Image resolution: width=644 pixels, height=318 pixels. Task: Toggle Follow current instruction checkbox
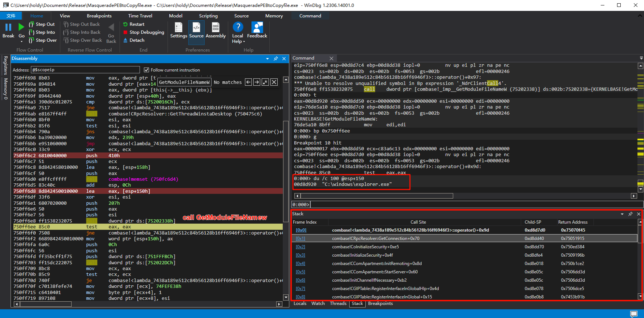[x=146, y=70]
